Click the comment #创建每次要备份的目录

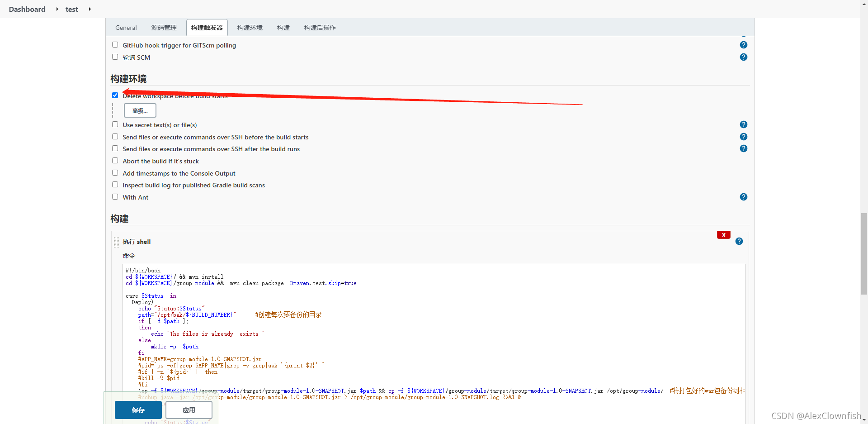[x=288, y=314]
